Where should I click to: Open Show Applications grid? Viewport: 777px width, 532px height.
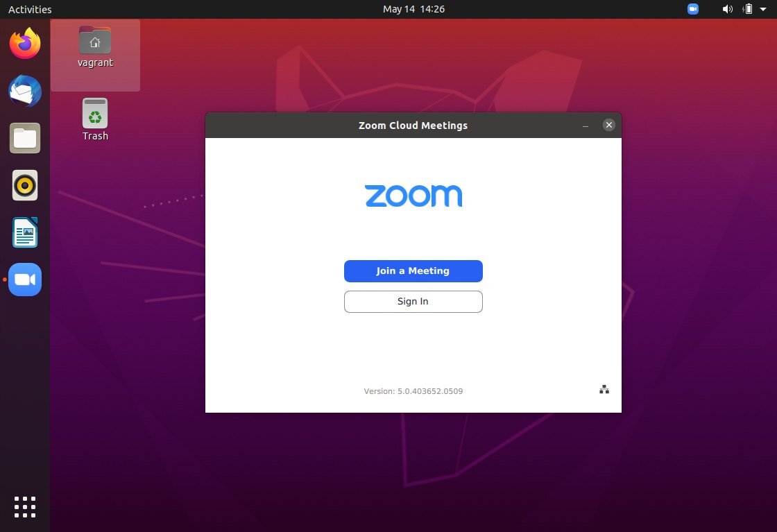pos(25,507)
